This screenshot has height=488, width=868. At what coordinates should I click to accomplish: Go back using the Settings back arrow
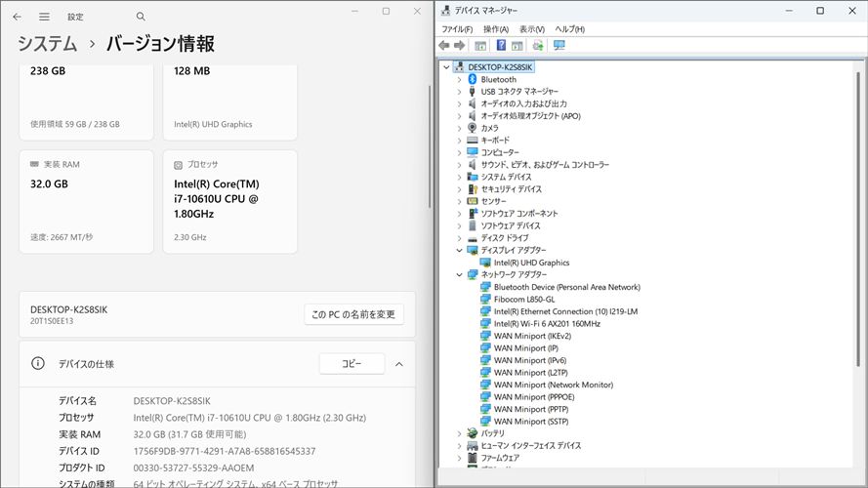click(x=17, y=17)
